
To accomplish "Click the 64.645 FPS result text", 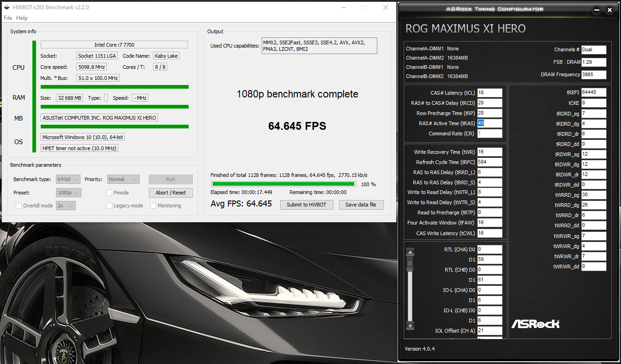I will [x=297, y=126].
